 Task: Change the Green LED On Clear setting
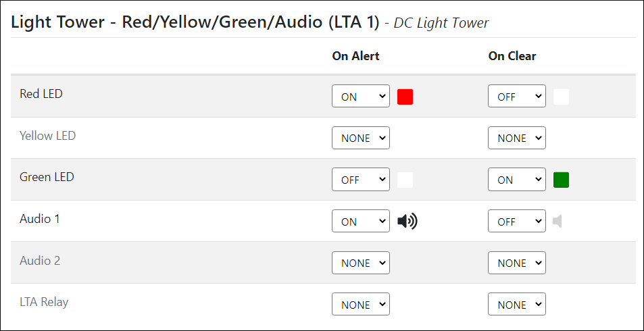tap(516, 180)
